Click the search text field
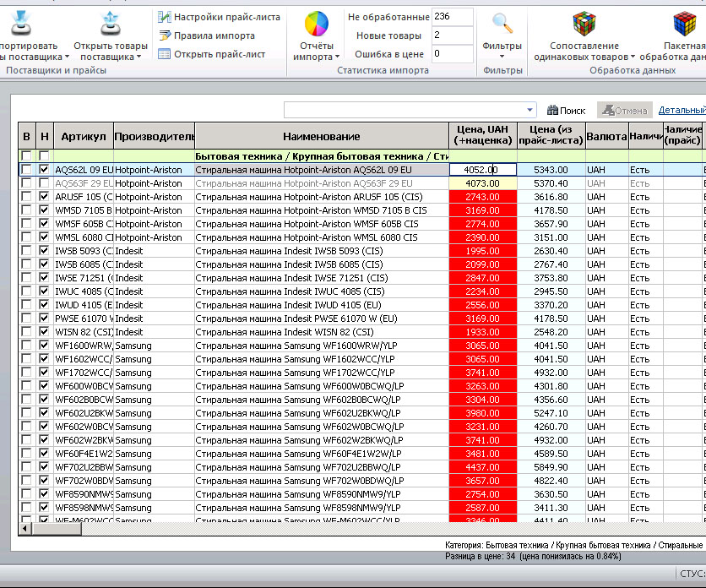This screenshot has height=588, width=706. 405,110
